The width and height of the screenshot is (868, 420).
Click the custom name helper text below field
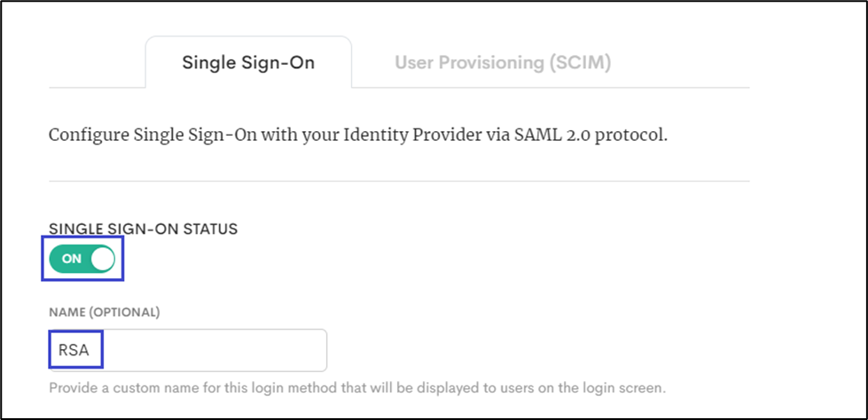(x=356, y=388)
